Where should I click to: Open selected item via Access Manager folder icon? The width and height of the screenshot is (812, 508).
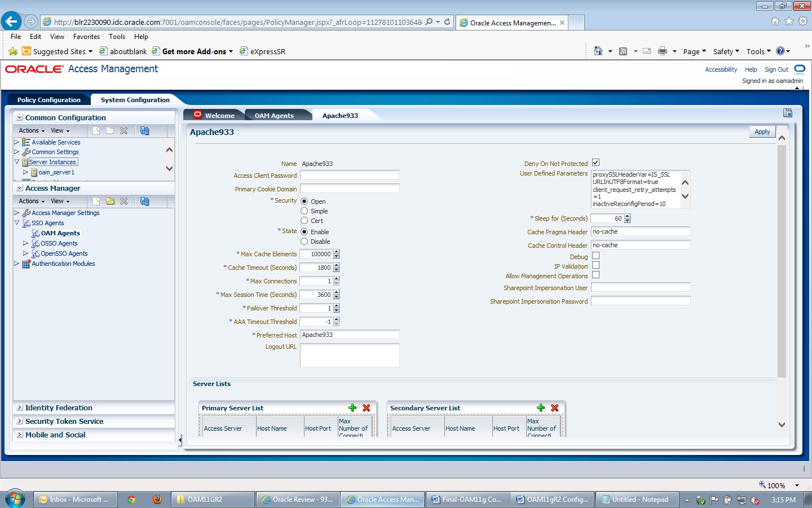110,201
